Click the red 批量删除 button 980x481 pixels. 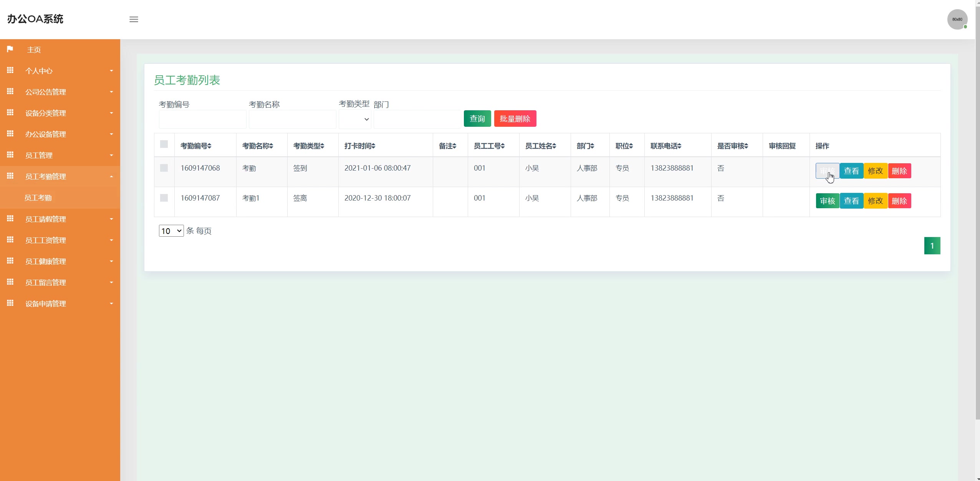(515, 119)
